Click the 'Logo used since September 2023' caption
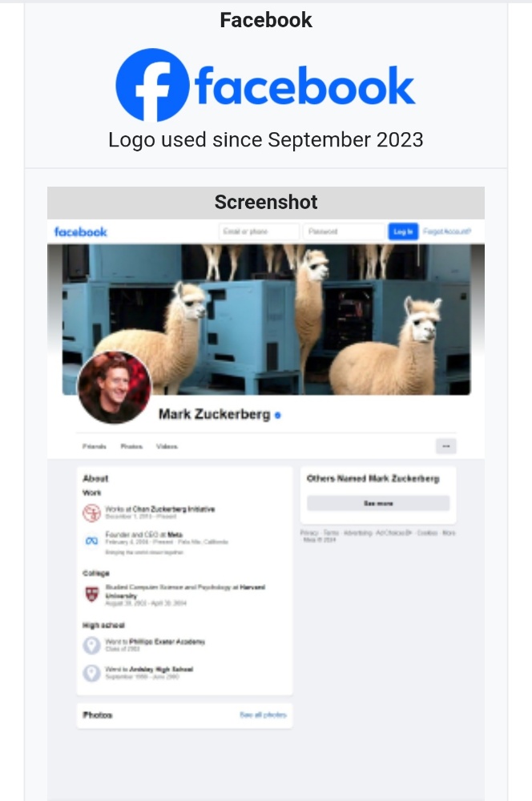The image size is (532, 801). point(266,139)
